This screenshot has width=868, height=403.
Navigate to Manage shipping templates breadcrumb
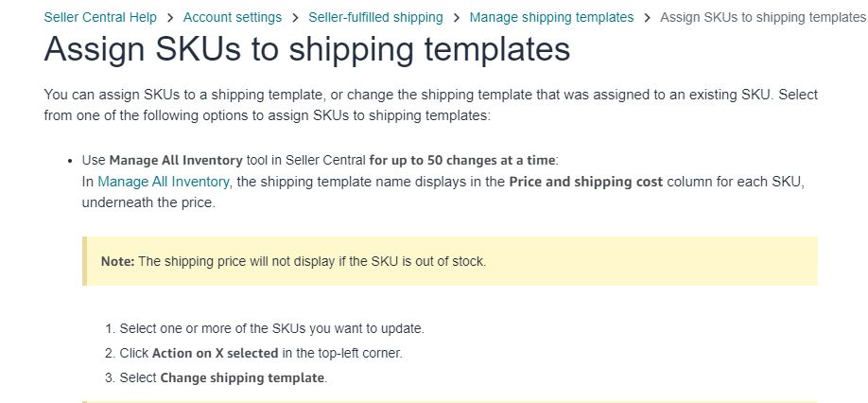pos(551,17)
